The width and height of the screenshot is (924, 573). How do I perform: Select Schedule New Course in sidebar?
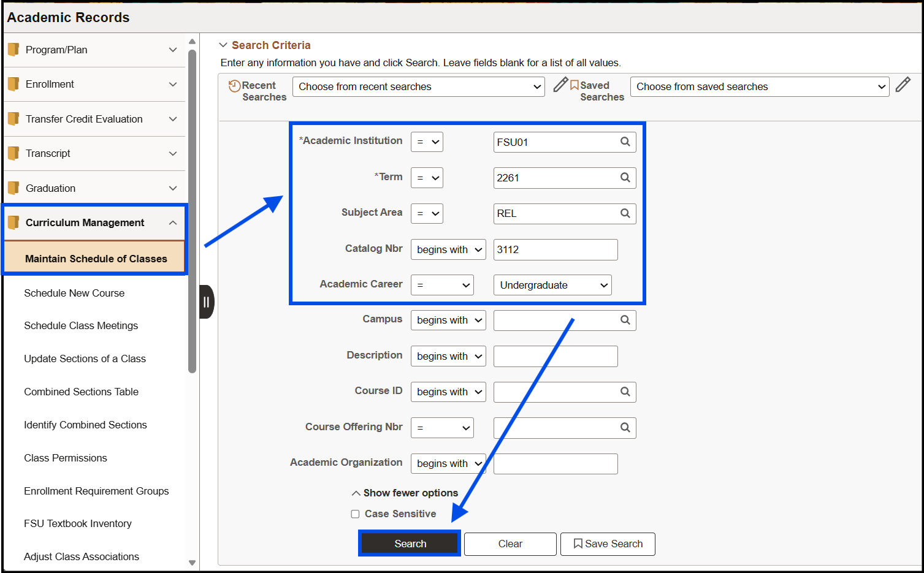(x=74, y=293)
